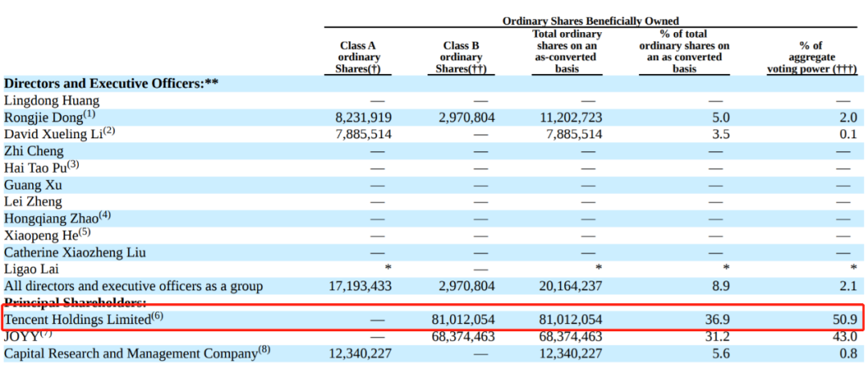Select the group voting power 2.1
Screen dimensions: 868x369
(848, 286)
